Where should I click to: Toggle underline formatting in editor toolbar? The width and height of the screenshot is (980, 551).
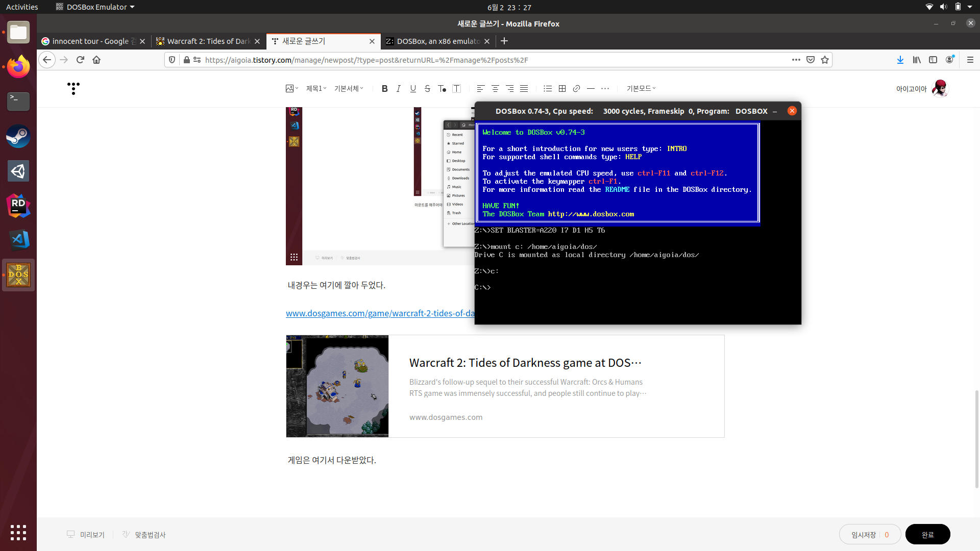pyautogui.click(x=413, y=89)
